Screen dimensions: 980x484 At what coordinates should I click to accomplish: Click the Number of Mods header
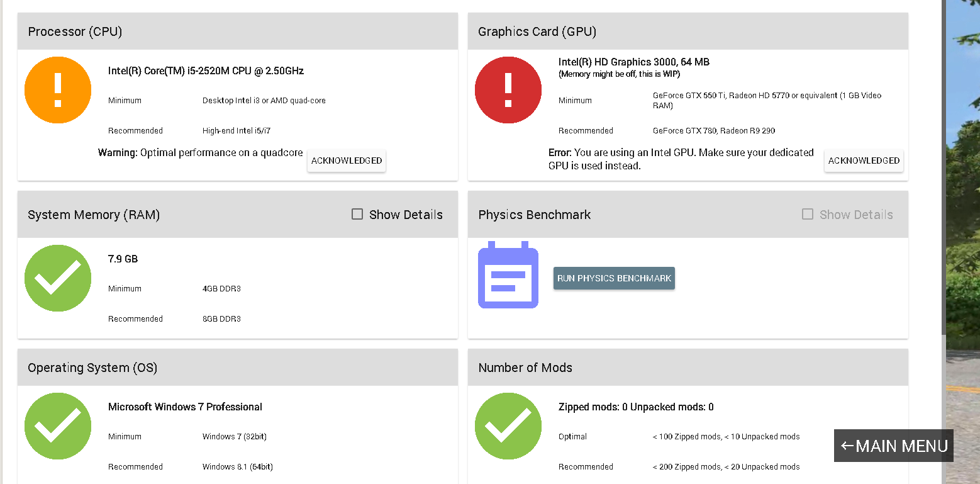click(x=688, y=368)
